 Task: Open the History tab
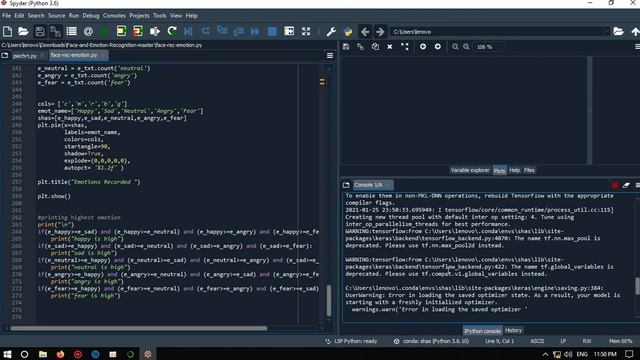point(513,330)
